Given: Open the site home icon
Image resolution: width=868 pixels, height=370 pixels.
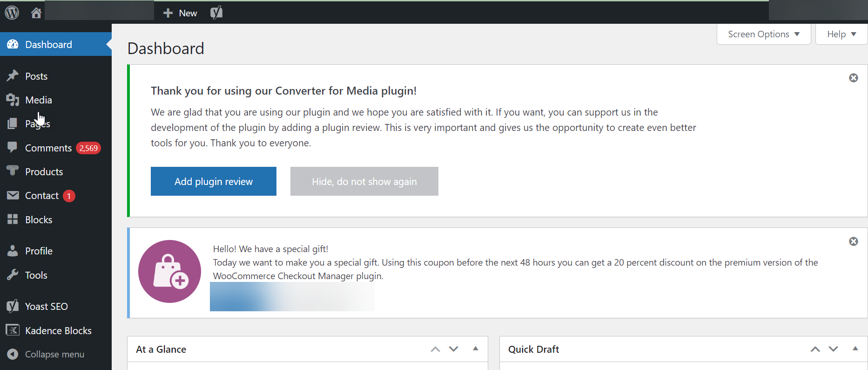Looking at the screenshot, I should coord(36,13).
